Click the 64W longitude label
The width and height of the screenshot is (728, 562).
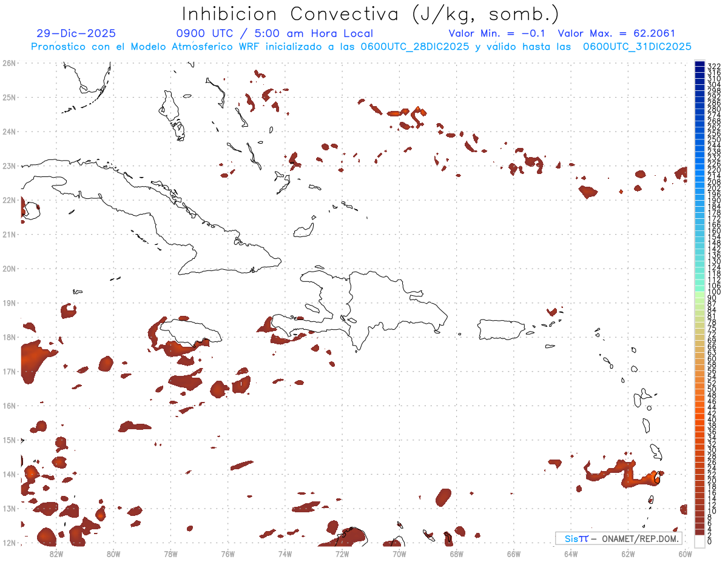coord(571,554)
